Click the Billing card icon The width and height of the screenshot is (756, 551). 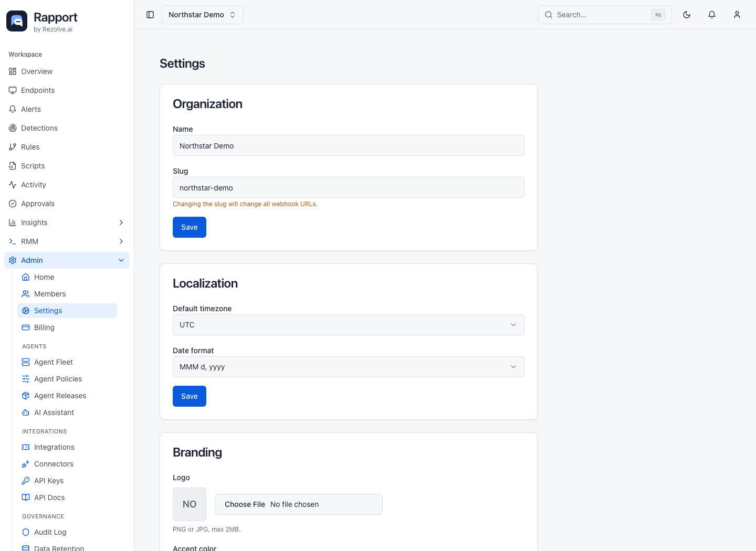click(26, 327)
